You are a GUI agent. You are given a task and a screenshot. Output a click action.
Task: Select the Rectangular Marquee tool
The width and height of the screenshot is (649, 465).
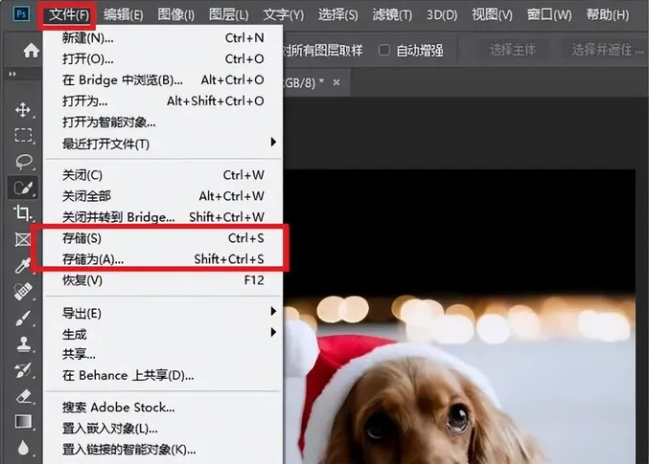tap(23, 135)
